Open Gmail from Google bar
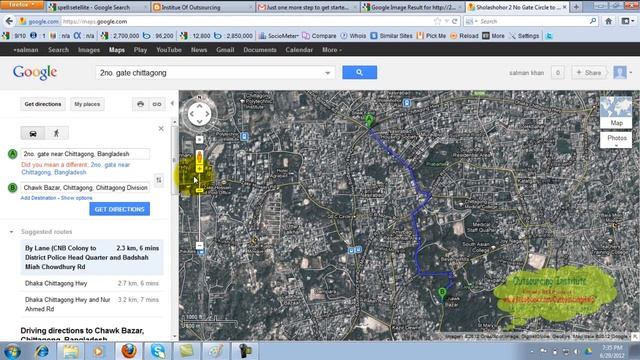Viewport: 640px width, 360px height. [x=225, y=50]
